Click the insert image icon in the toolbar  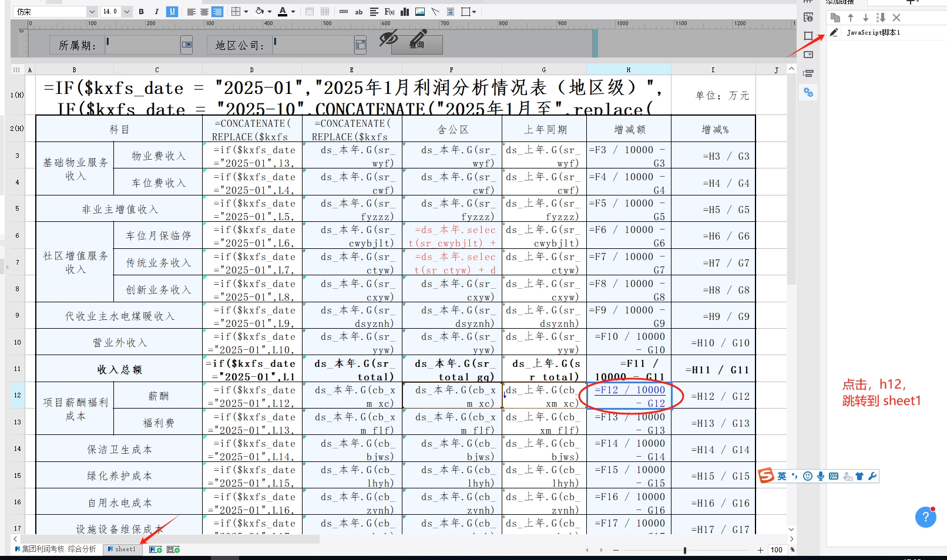click(x=420, y=12)
